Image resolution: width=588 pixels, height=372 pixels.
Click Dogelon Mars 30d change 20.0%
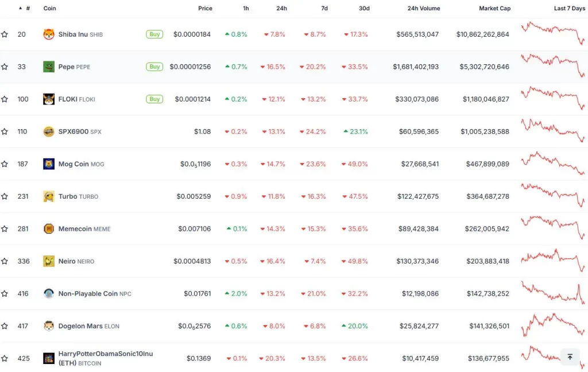[355, 326]
